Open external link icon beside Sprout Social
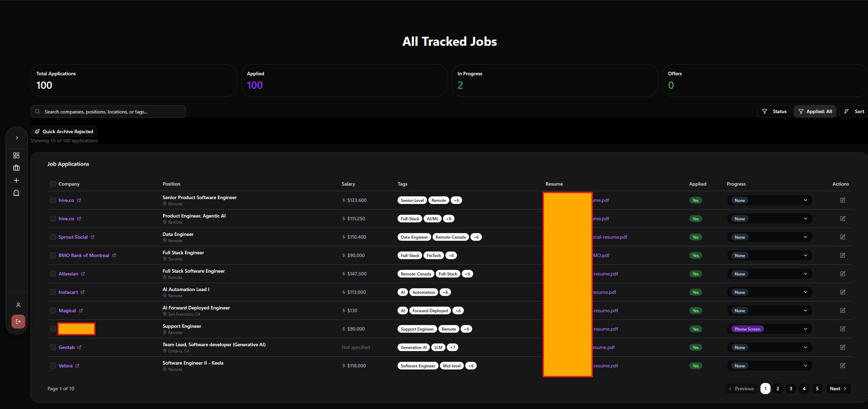Image resolution: width=868 pixels, height=409 pixels. tap(93, 237)
